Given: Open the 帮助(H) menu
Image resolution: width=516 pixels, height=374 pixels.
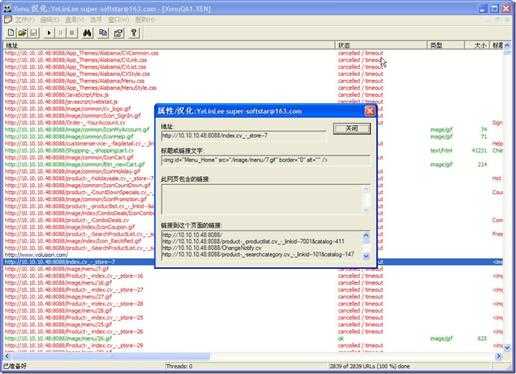Looking at the screenshot, I should click(x=145, y=20).
